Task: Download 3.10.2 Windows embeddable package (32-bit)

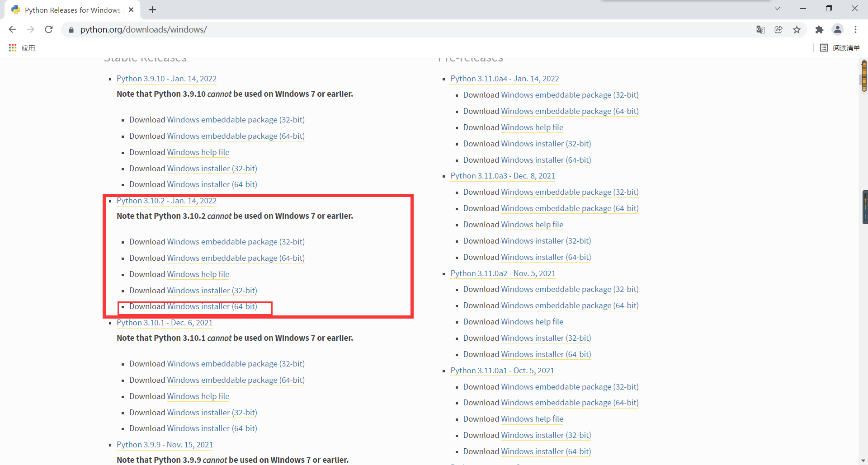Action: click(x=236, y=242)
